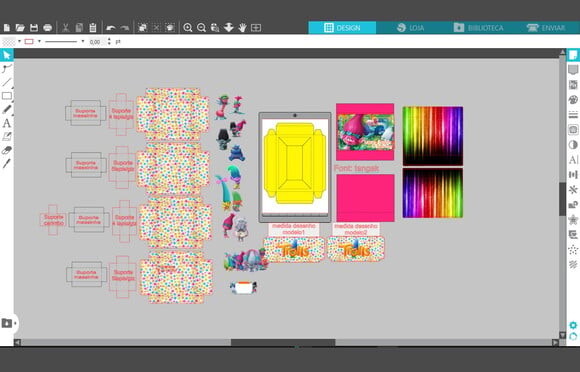This screenshot has height=372, width=580.
Task: Increase line thickness with up stepper
Action: pyautogui.click(x=109, y=39)
